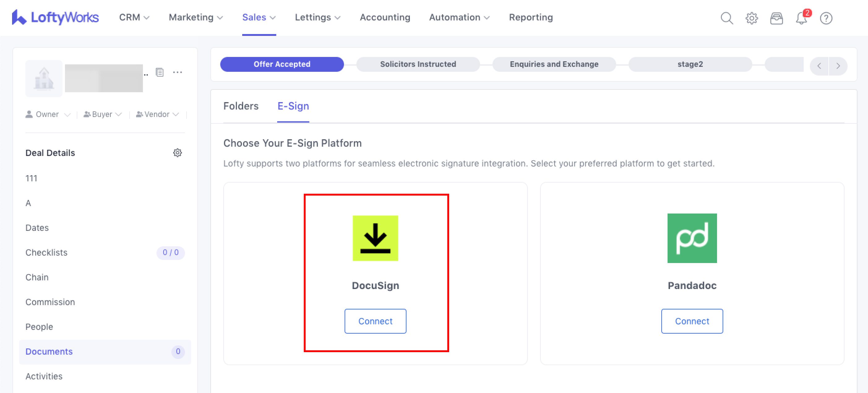
Task: Open the three-dot more options menu
Action: click(177, 72)
